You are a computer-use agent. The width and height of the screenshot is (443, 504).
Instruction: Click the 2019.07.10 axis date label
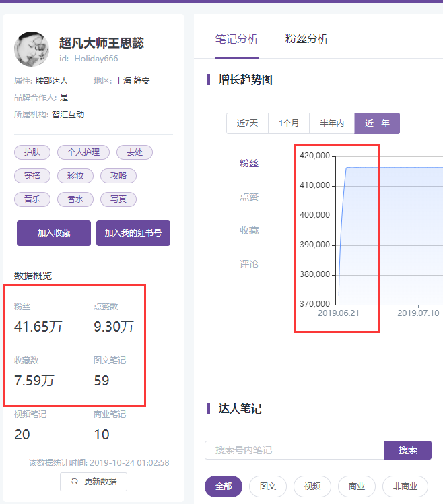point(418,313)
